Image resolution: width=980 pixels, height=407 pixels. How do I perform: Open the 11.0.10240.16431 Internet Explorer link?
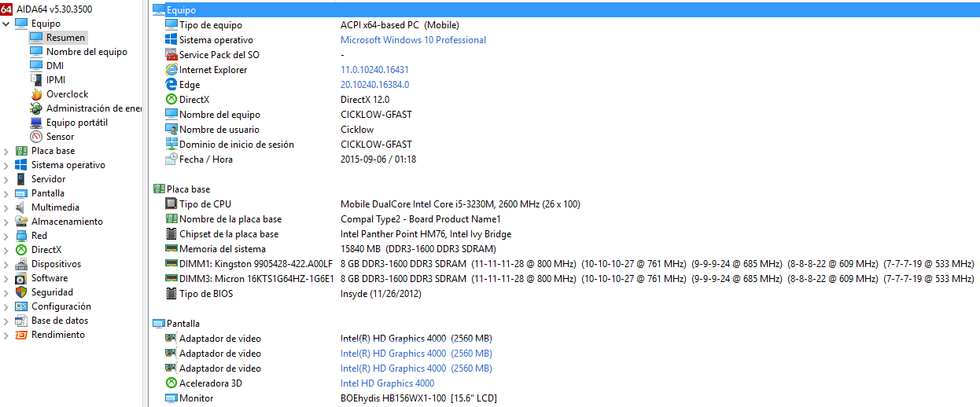pos(374,70)
